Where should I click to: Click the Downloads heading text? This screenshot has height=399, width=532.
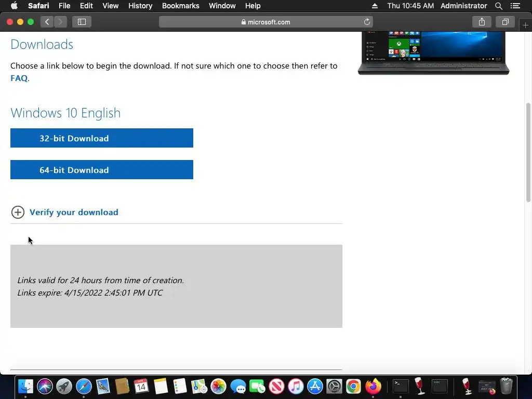tap(42, 45)
